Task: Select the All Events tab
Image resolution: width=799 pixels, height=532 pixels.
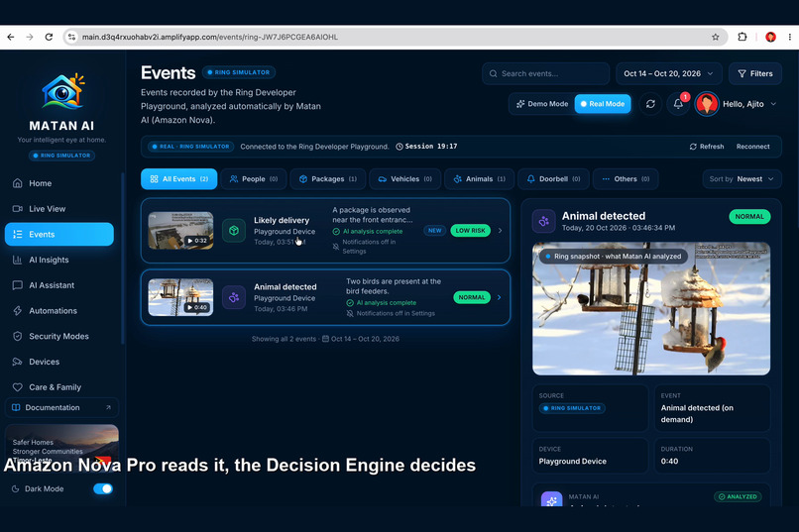Action: 178,179
